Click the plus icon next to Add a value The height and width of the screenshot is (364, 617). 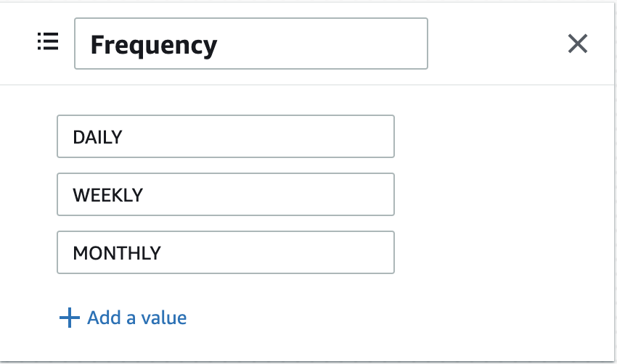click(69, 318)
